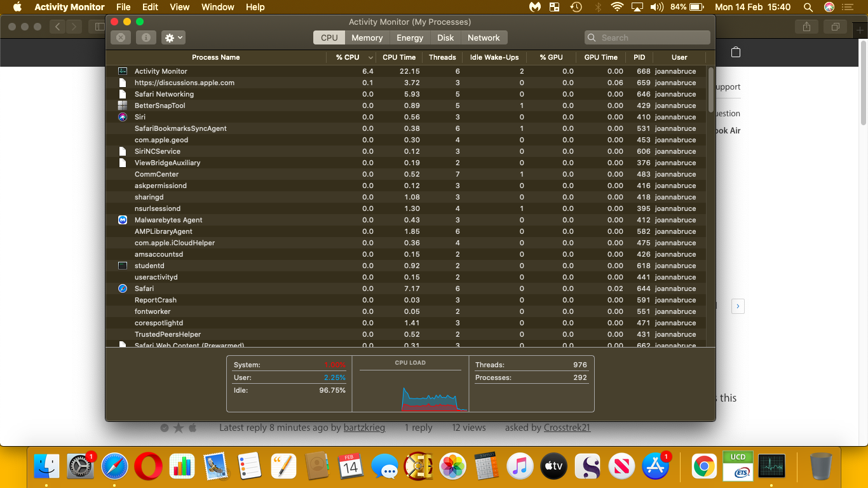Click the BetterSnapTool menu bar icon

pyautogui.click(x=555, y=7)
